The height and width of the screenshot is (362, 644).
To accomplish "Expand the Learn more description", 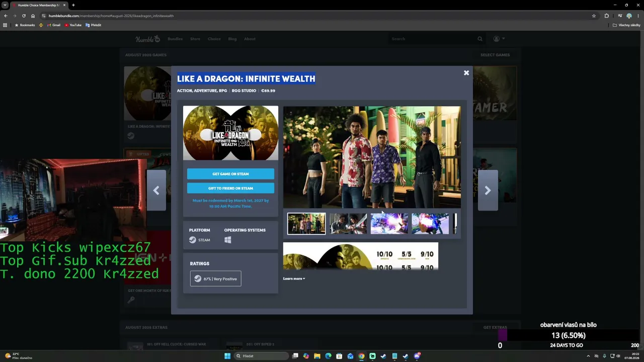I will (x=294, y=279).
